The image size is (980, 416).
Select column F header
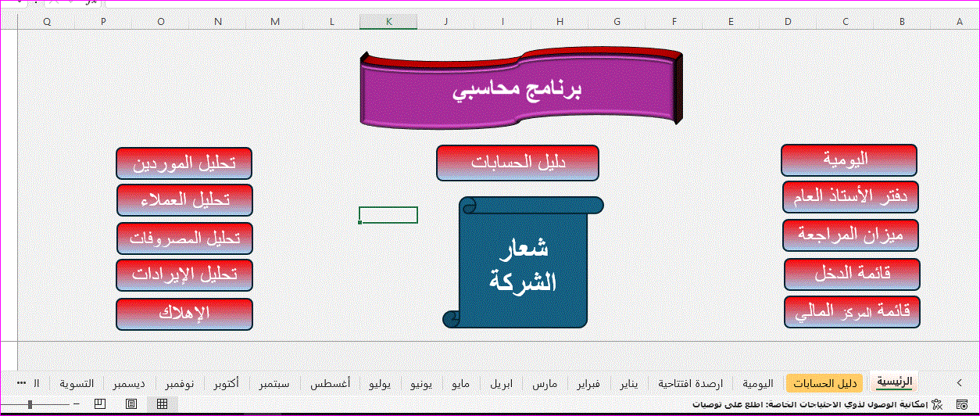[674, 23]
